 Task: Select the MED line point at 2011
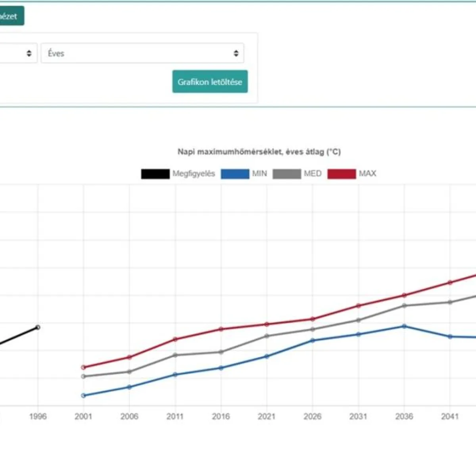175,355
